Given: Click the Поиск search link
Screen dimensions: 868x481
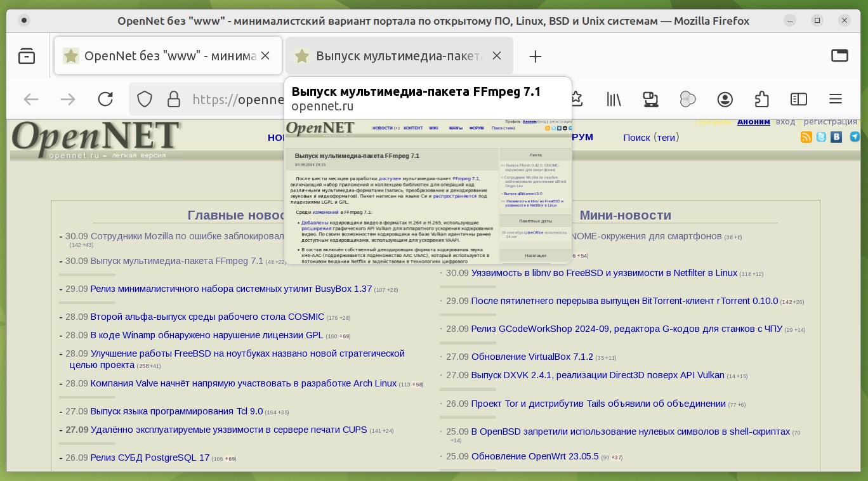Looking at the screenshot, I should click(636, 138).
